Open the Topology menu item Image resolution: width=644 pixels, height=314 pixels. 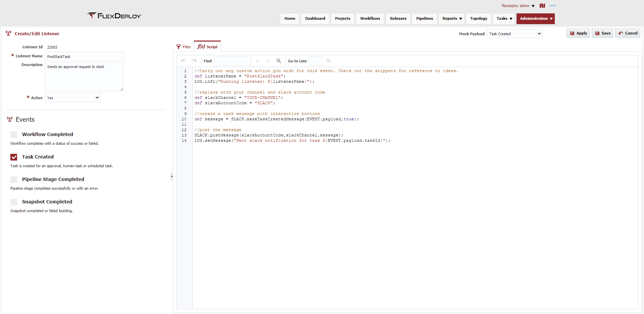(x=479, y=18)
